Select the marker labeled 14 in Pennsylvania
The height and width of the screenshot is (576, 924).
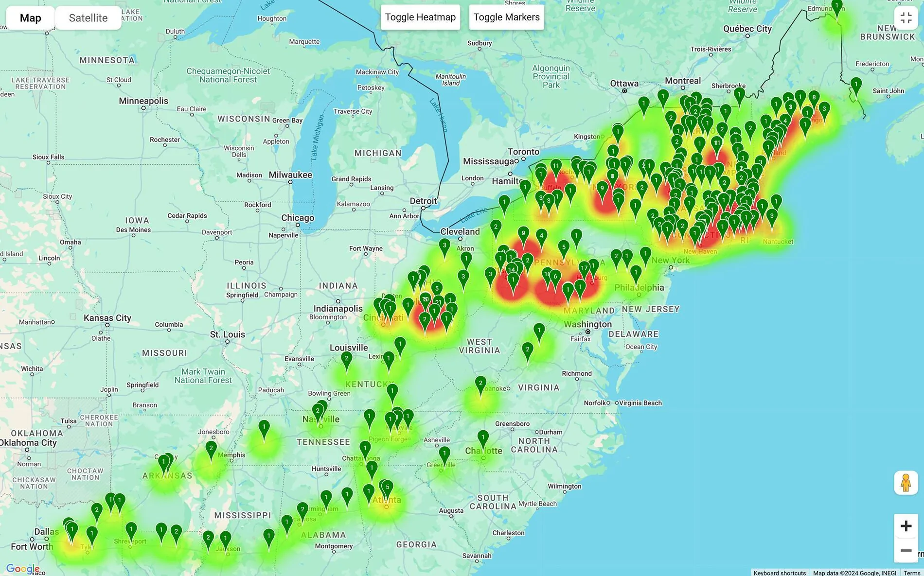point(511,273)
